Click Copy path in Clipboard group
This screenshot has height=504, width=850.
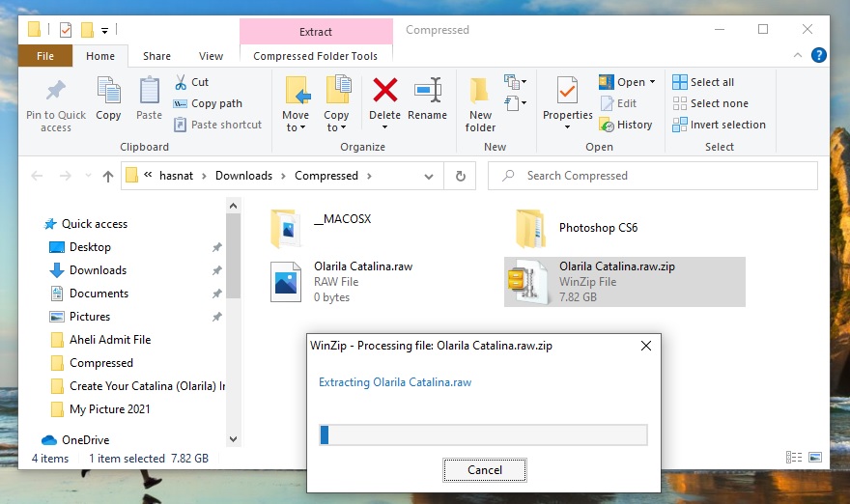point(208,103)
